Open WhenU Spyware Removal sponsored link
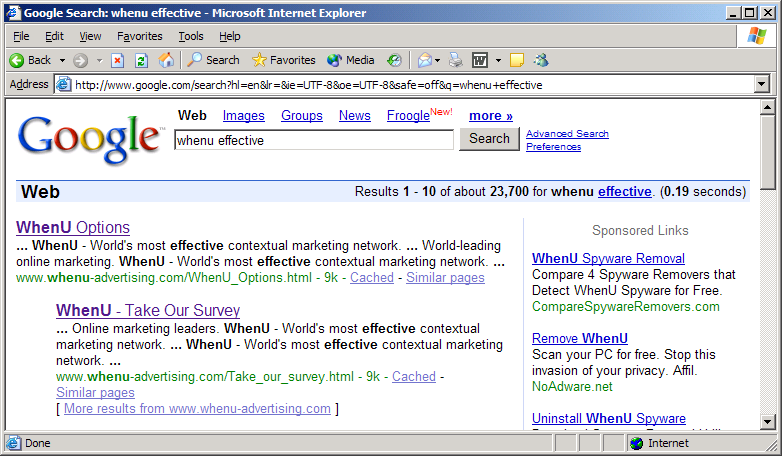 608,258
